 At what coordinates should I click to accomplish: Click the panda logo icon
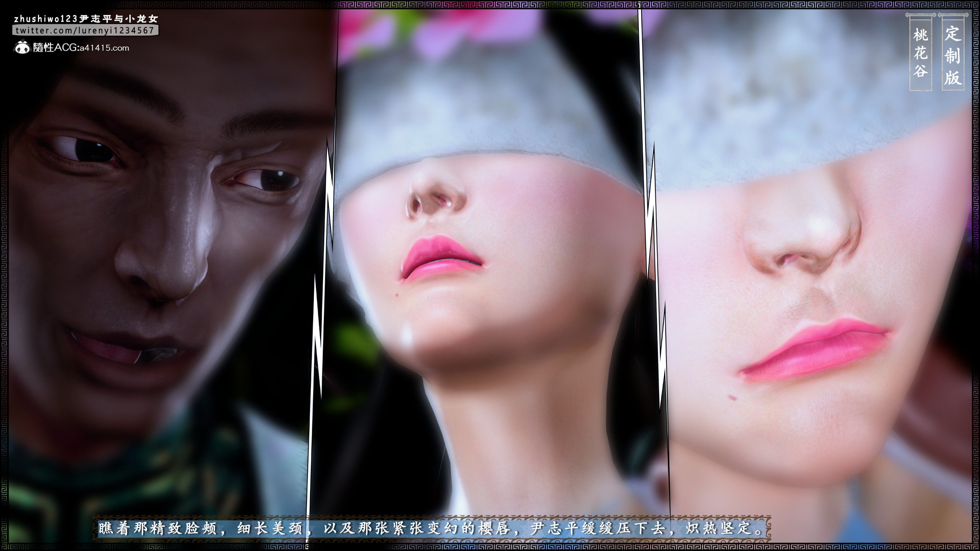pyautogui.click(x=22, y=47)
